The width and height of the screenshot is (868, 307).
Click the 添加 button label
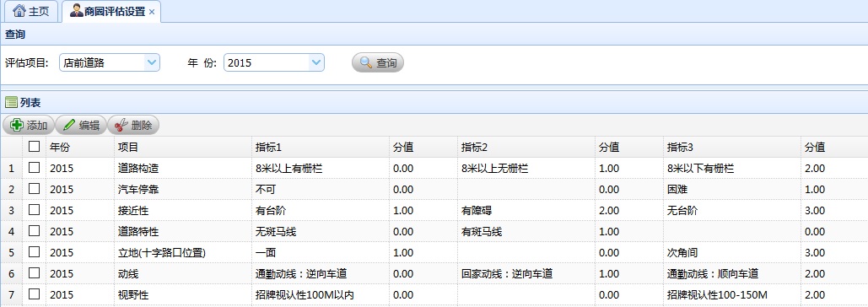pos(37,126)
